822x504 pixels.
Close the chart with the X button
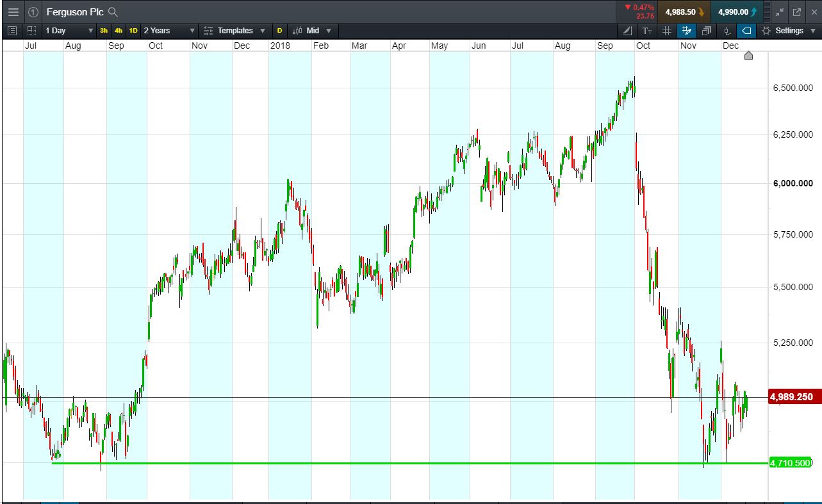click(813, 12)
